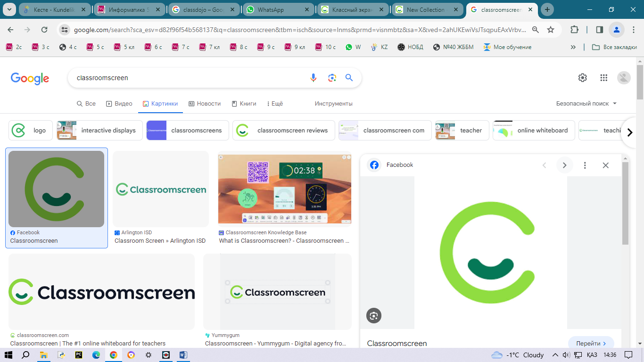Screen dimensions: 644x362
Task: Switch to the Новости results tab
Action: (x=205, y=104)
